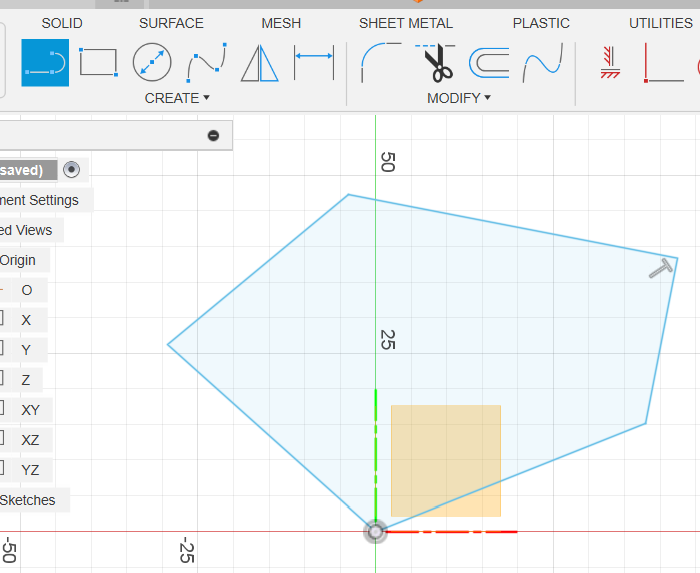Select Document Settings in the browser
Screen dimensions: 700x573
(x=39, y=200)
